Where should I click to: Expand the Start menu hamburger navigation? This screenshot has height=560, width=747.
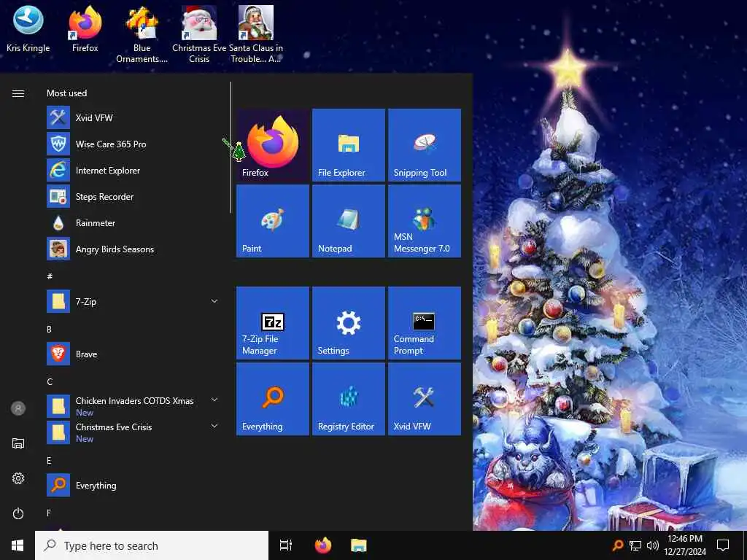point(18,93)
